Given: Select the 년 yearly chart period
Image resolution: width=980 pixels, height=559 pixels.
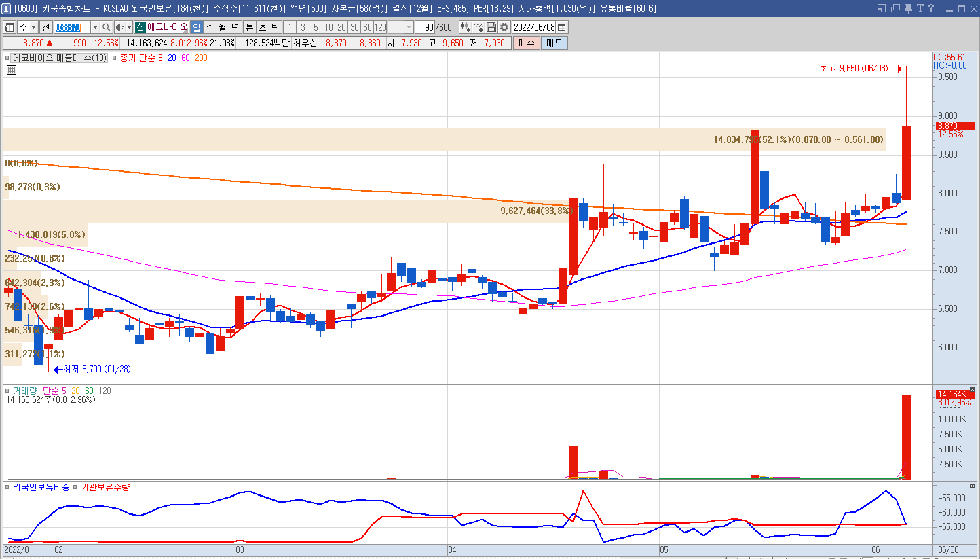Looking at the screenshot, I should pos(235,27).
